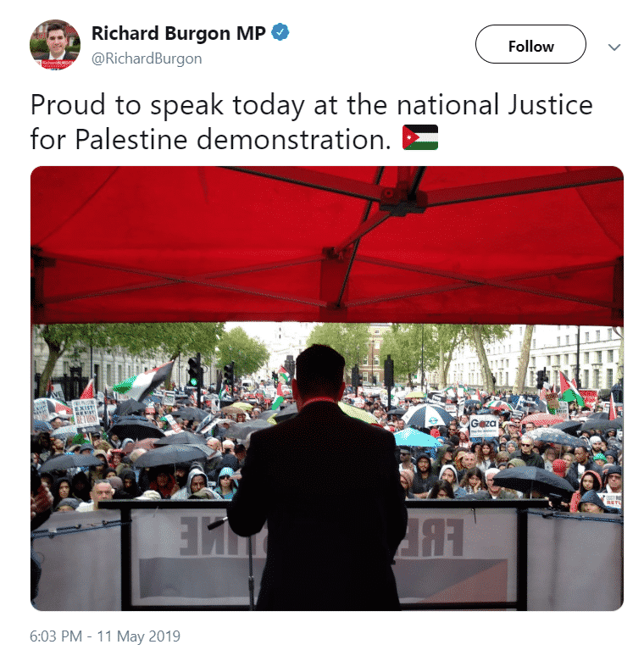This screenshot has height=650, width=644.
Task: Click the waving Palestinian flag on left
Action: [x=143, y=381]
